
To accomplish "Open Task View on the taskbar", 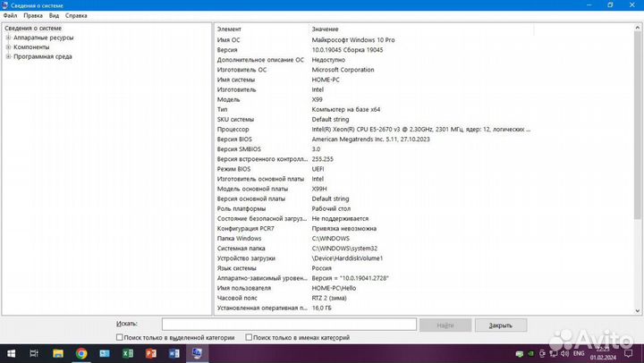I will click(x=34, y=353).
